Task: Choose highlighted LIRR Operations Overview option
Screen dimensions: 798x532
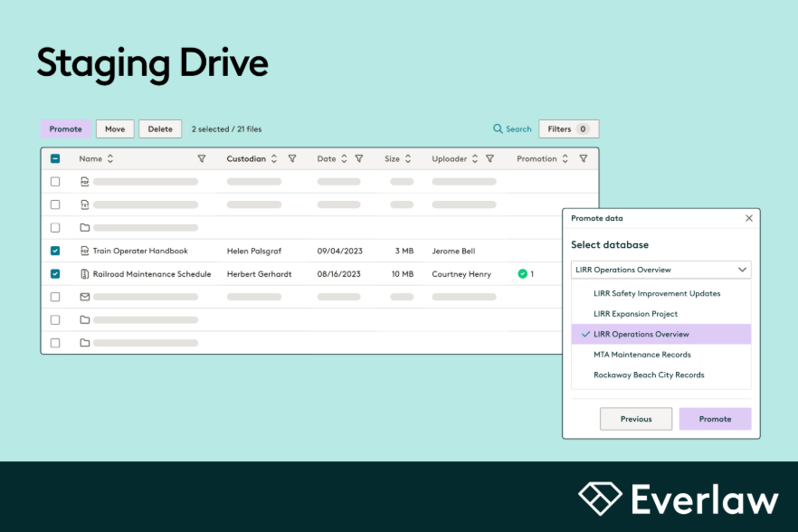Action: [x=661, y=335]
